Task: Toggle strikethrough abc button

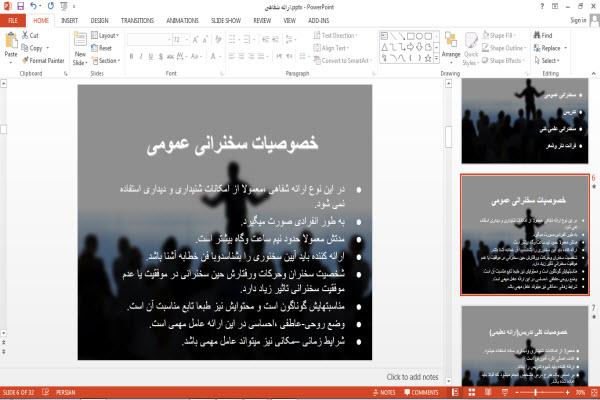Action: tap(170, 57)
